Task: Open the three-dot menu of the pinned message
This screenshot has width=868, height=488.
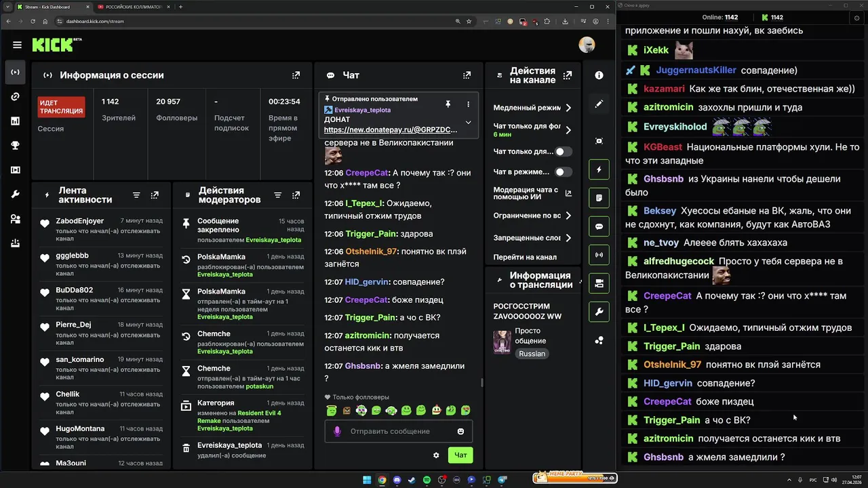Action: (x=468, y=104)
